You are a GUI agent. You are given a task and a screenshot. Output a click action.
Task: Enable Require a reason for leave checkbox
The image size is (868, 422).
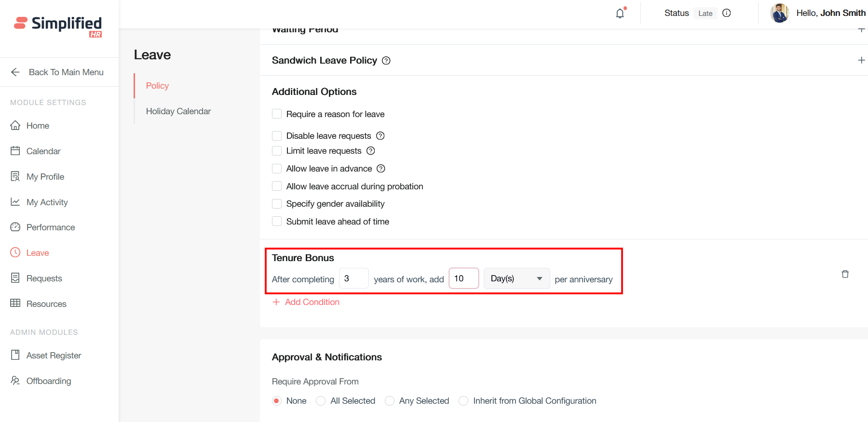[277, 114]
